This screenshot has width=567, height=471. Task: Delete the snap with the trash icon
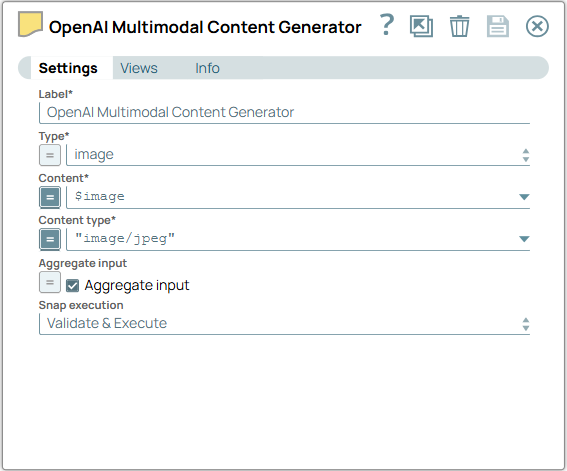point(459,26)
